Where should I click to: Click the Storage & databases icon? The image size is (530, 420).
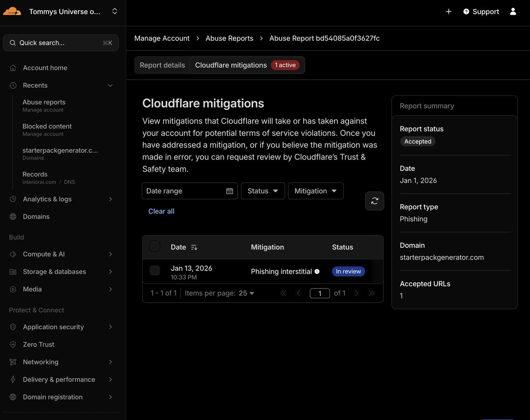coord(13,272)
